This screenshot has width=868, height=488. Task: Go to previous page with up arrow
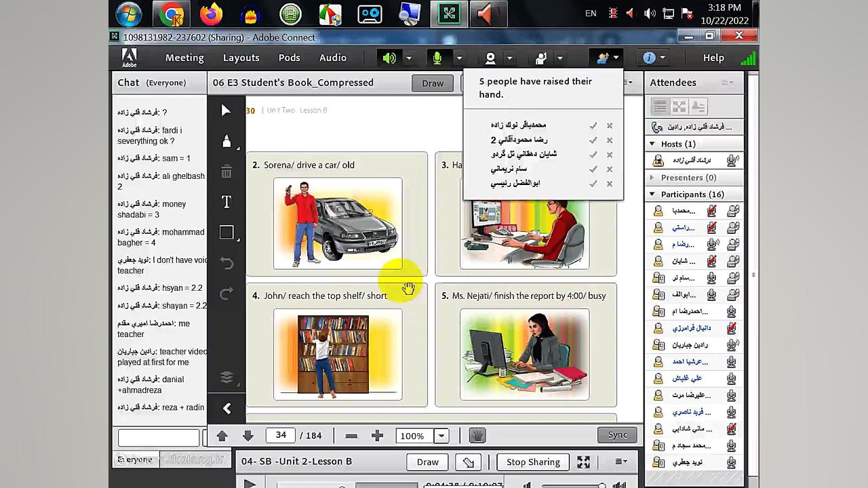pyautogui.click(x=222, y=436)
